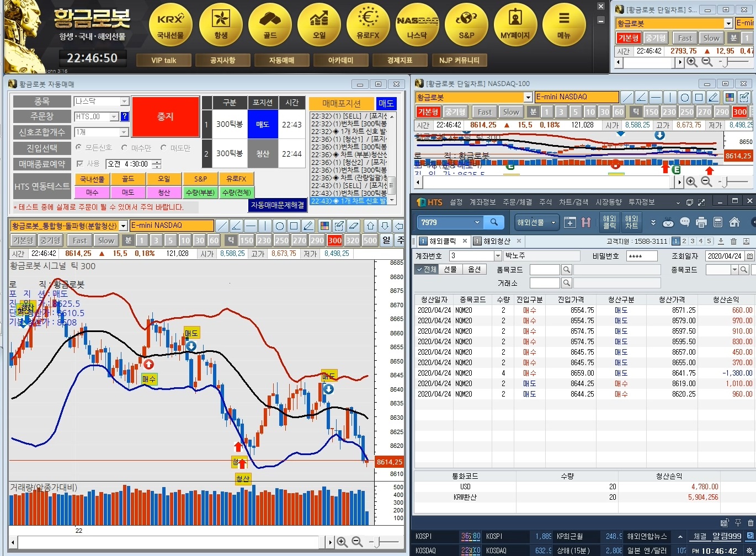The height and width of the screenshot is (556, 756).
Task: Toggle the 전체 filter button in HTS
Action: tap(428, 269)
